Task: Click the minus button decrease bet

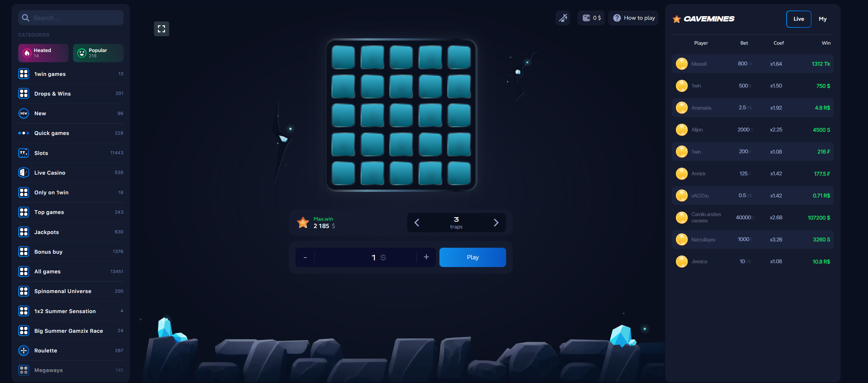Action: click(305, 257)
